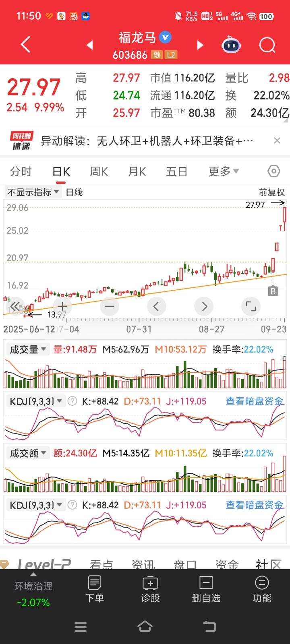Select the 日K tab
This screenshot has width=290, height=644.
pyautogui.click(x=61, y=171)
